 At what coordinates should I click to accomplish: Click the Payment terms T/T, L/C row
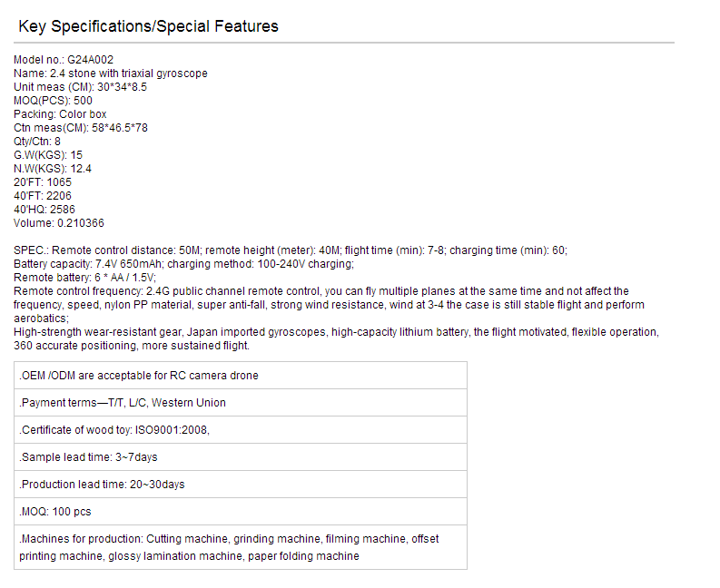[241, 403]
